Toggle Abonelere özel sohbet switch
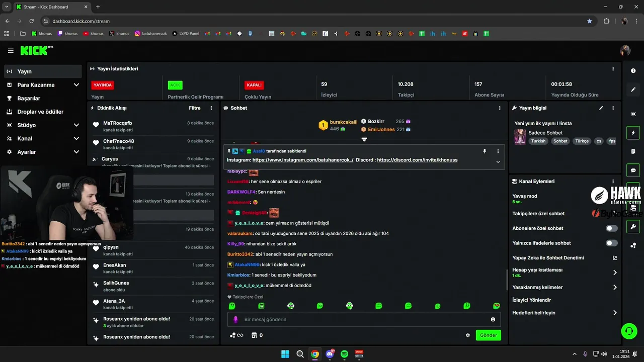Viewport: 644px width, 362px height. [x=612, y=228]
